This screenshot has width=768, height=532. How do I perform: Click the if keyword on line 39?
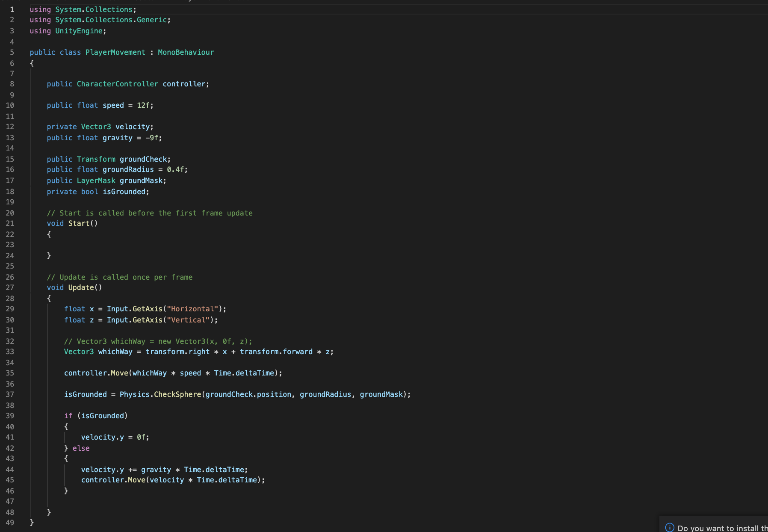pyautogui.click(x=68, y=416)
